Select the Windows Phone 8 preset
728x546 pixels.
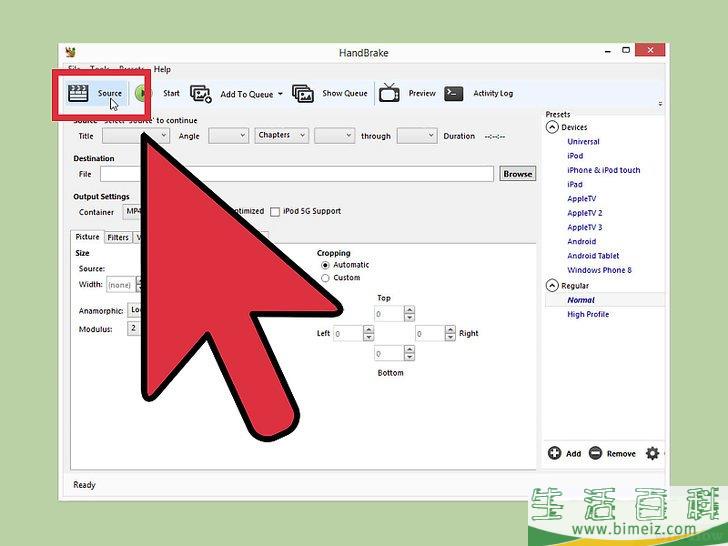click(599, 270)
